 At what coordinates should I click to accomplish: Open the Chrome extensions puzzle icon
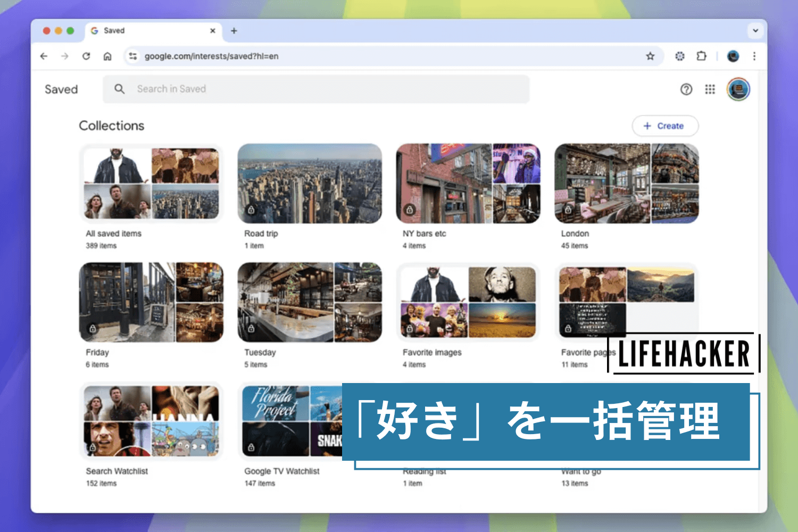tap(701, 56)
